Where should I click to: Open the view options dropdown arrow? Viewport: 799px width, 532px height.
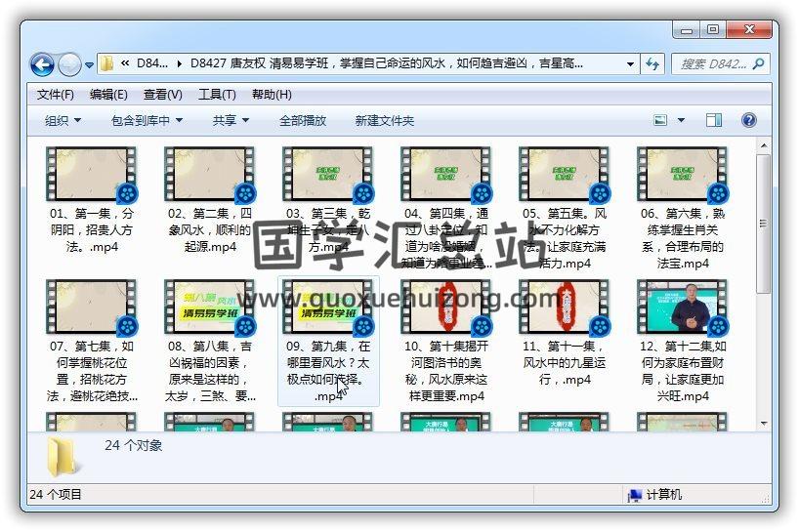(681, 120)
